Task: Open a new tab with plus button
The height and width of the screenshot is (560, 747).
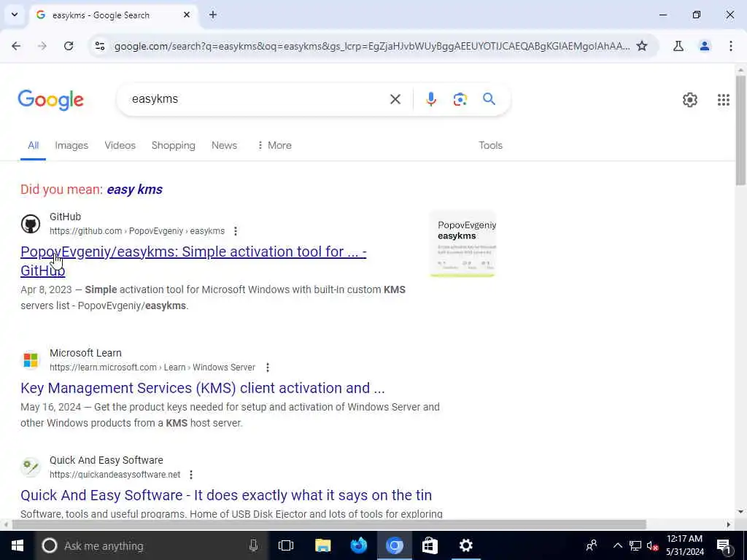Action: (213, 15)
